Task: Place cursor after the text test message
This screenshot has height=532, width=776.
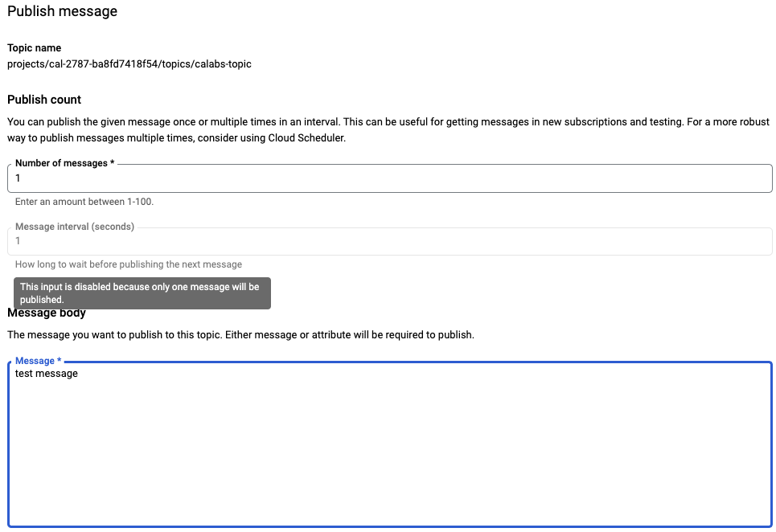Action: tap(79, 373)
